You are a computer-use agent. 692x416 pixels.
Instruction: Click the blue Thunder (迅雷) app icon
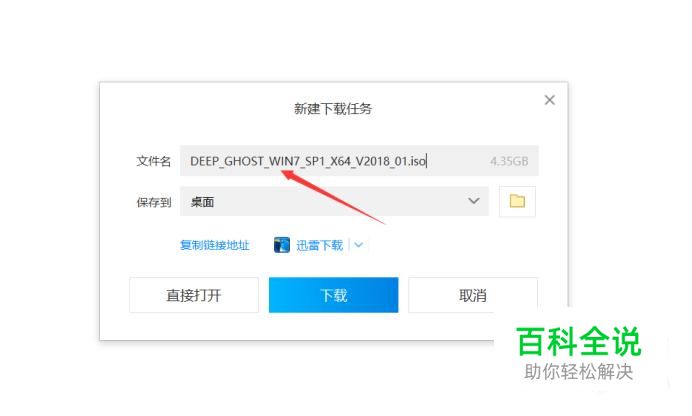click(282, 245)
